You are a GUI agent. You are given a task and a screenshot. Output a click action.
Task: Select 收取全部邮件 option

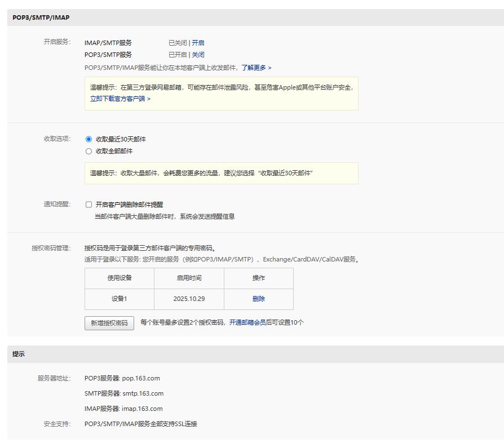89,151
